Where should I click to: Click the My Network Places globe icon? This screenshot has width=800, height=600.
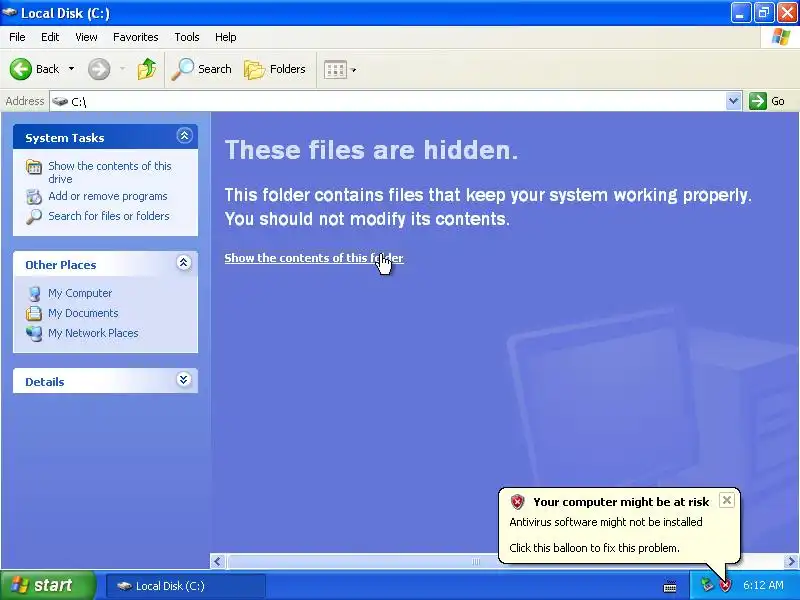[34, 333]
